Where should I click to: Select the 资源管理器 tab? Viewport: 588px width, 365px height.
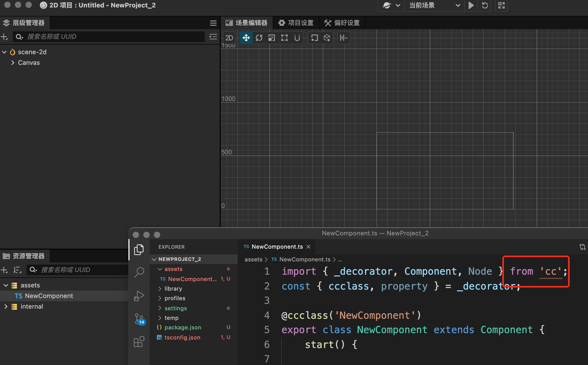point(25,256)
